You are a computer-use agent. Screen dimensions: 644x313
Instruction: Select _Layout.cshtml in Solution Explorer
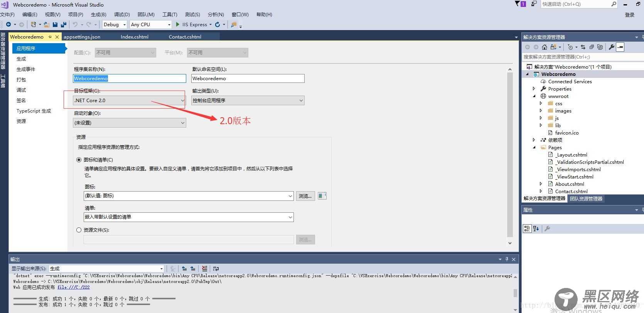tap(572, 155)
